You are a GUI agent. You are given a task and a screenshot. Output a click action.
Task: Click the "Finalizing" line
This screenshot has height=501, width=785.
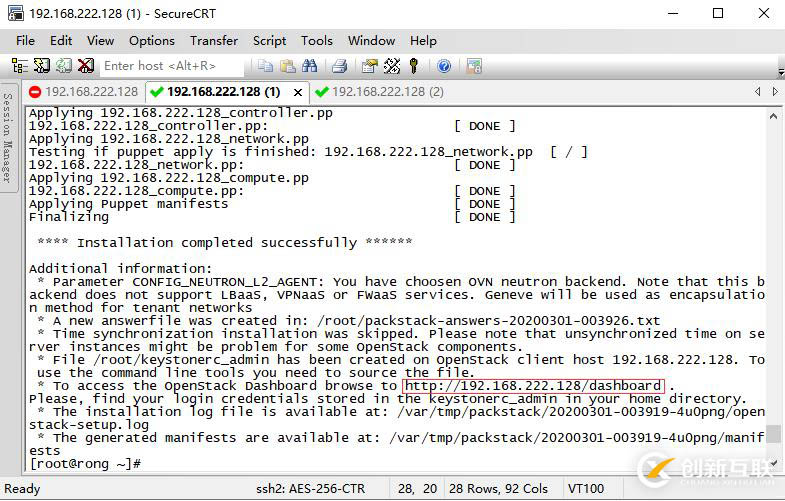click(69, 217)
